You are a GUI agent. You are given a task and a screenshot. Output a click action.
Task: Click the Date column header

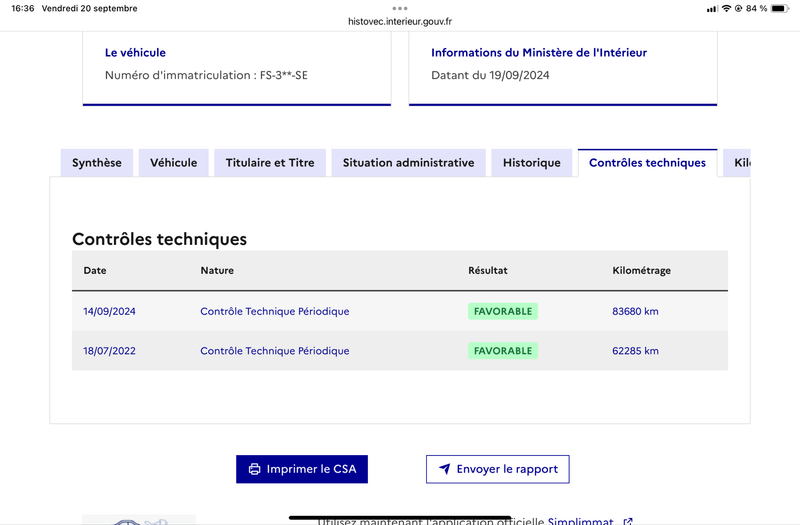point(95,270)
